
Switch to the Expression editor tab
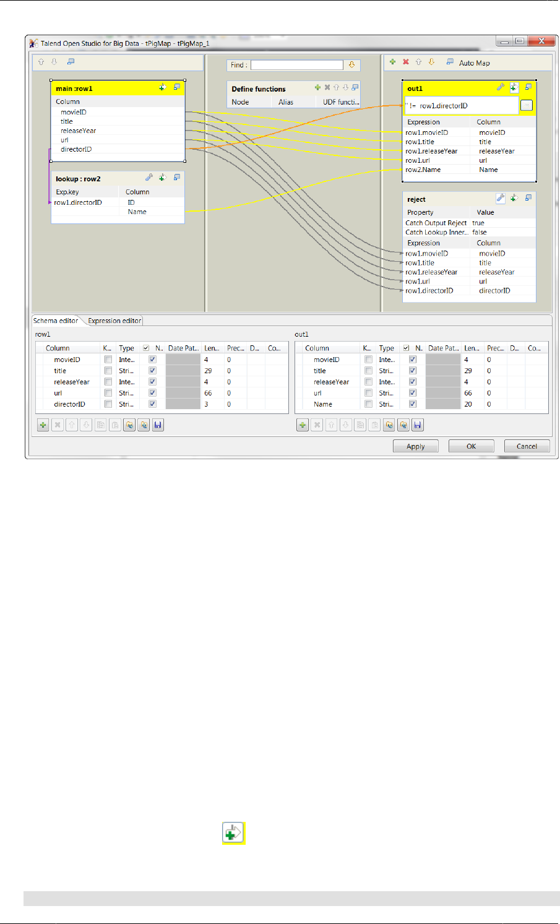[x=114, y=321]
